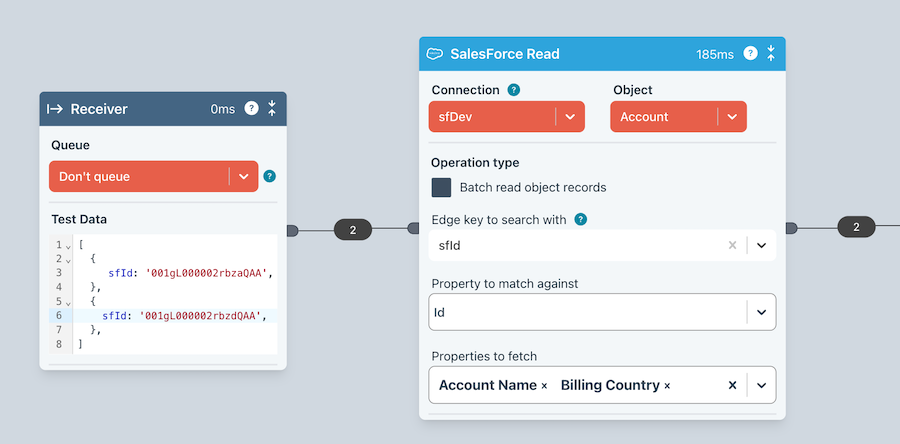The width and height of the screenshot is (900, 444).
Task: Click the Receiver node arrow icon
Action: 55,109
